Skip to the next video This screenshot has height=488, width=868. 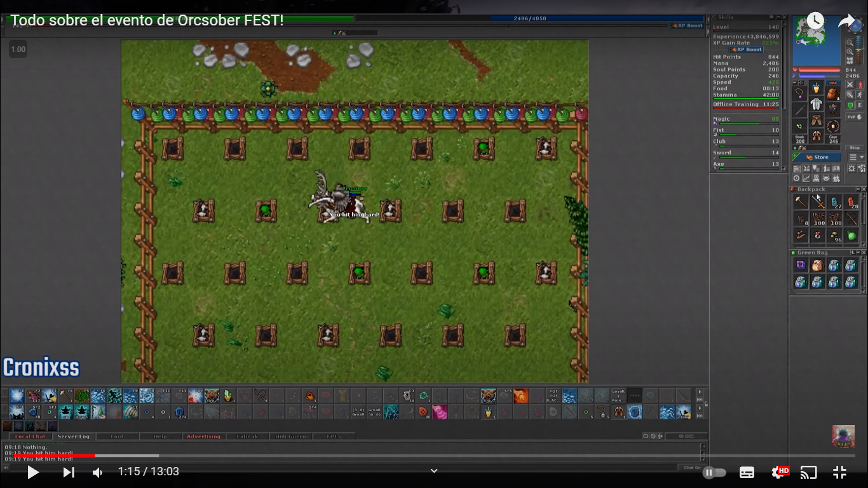pos(69,472)
